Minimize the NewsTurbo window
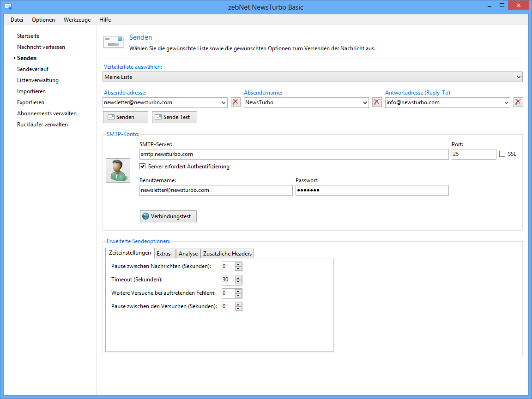Viewport: 532px width, 399px height. click(489, 6)
